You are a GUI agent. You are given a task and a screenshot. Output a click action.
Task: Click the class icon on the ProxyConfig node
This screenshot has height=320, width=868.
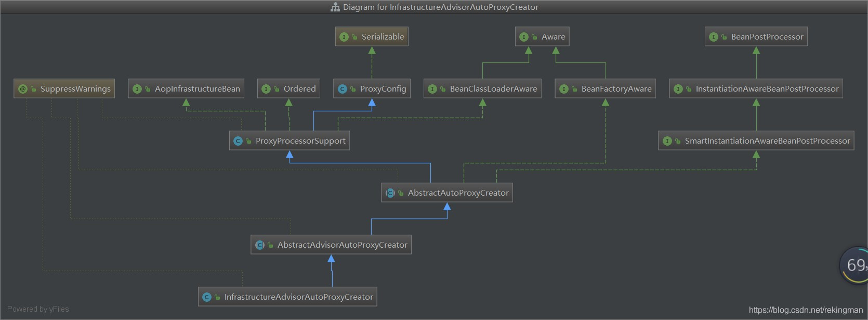tap(342, 89)
